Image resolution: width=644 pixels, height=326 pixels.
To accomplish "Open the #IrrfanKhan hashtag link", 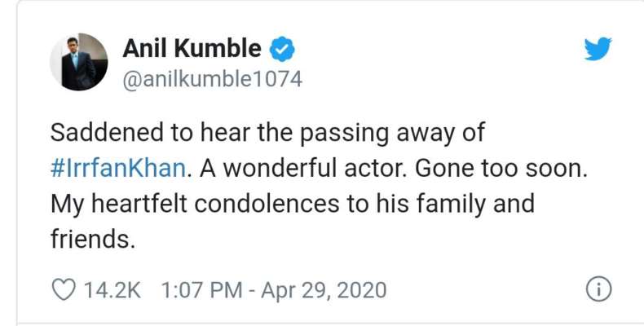I will pyautogui.click(x=118, y=169).
